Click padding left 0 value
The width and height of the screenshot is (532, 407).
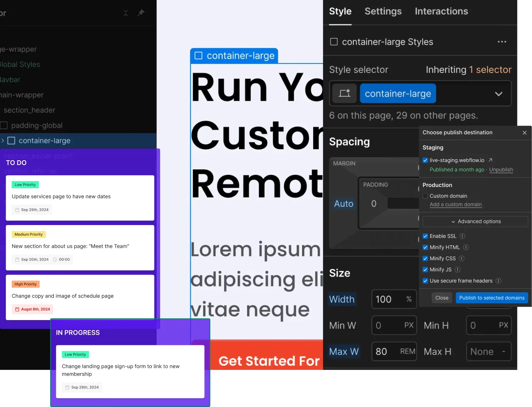click(x=374, y=204)
